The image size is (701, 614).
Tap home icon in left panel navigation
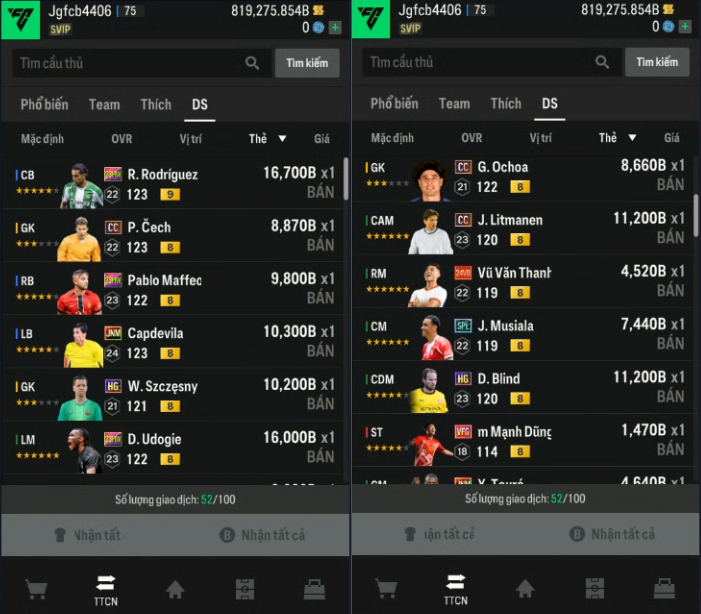coord(175,589)
